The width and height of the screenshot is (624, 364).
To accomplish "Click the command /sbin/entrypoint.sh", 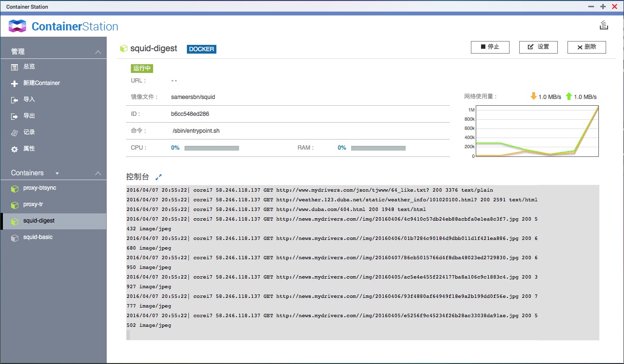I will (196, 131).
